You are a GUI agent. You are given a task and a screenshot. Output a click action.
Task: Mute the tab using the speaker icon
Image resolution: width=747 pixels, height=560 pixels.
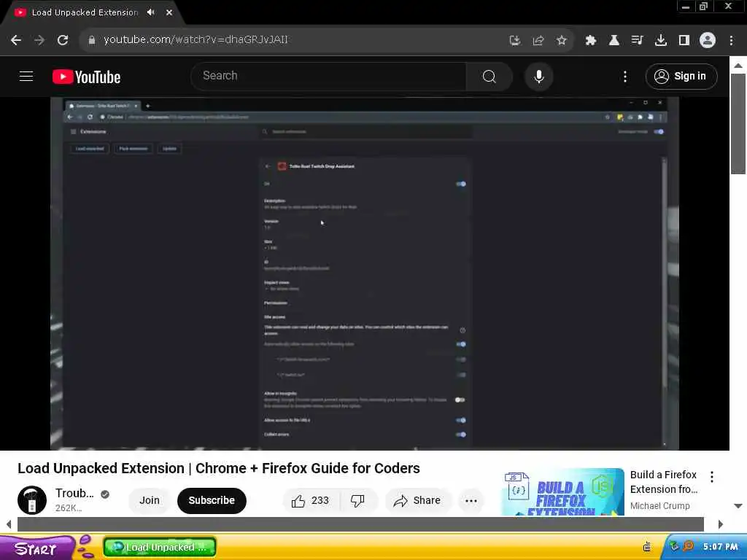[151, 12]
